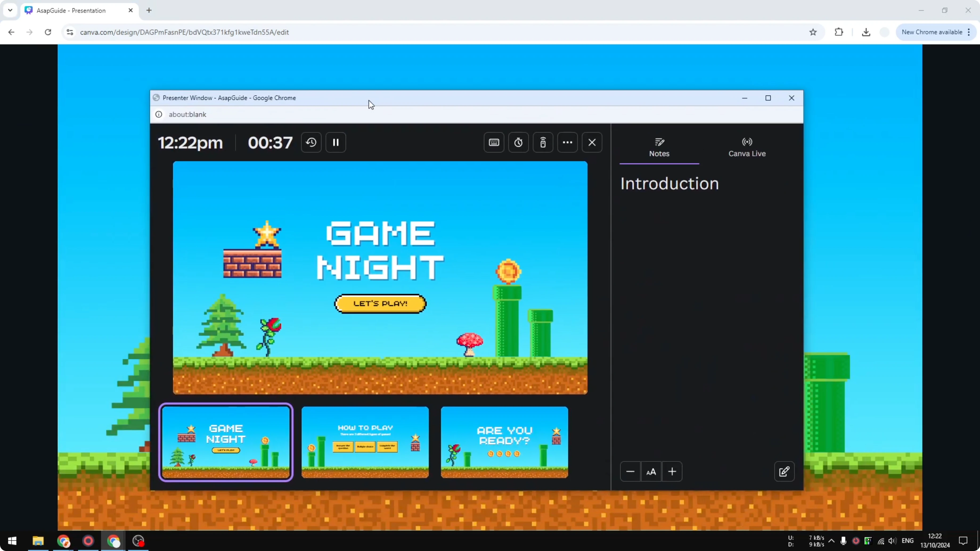Edit notes with the pencil icon
Image resolution: width=980 pixels, height=551 pixels.
pos(784,471)
